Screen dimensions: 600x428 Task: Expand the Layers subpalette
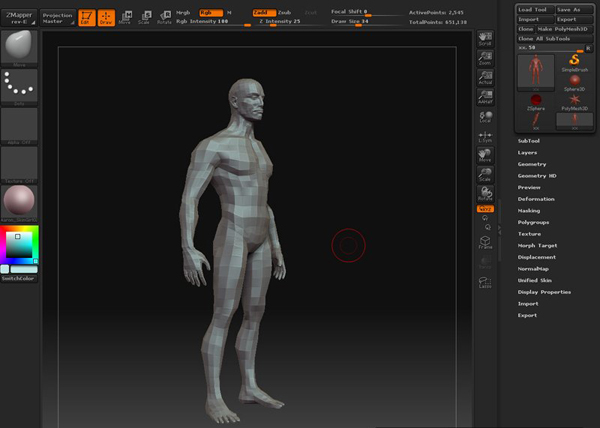[527, 153]
